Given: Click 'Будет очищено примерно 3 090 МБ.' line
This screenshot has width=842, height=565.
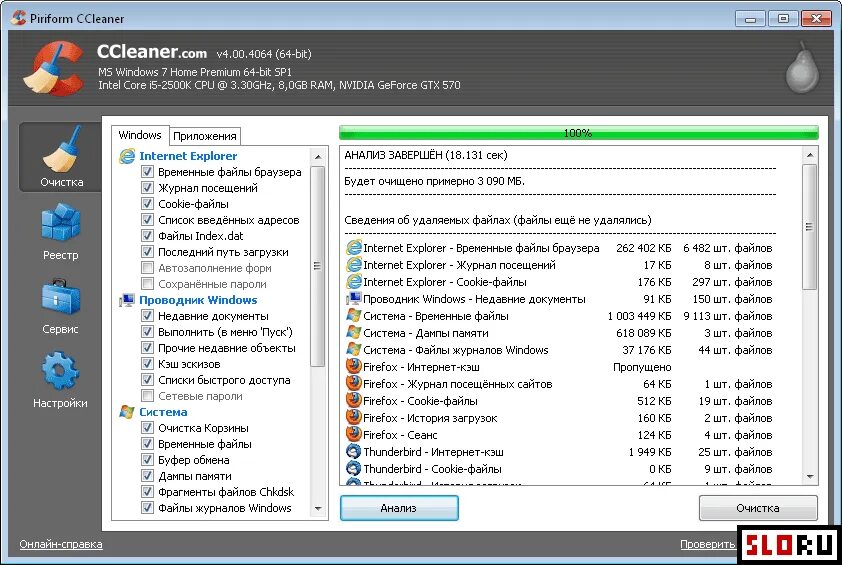Looking at the screenshot, I should [x=434, y=181].
